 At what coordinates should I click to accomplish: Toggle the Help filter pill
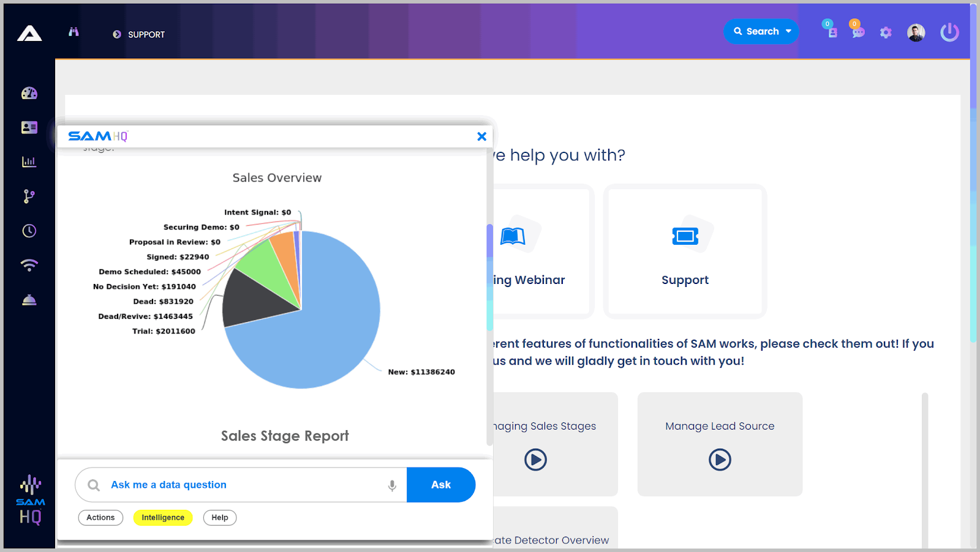pos(220,518)
